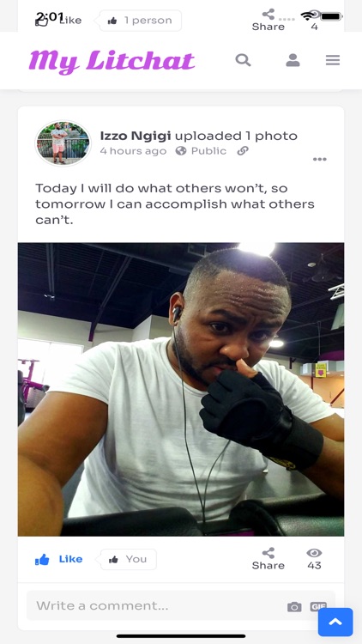Open the hamburger menu

coord(333,60)
